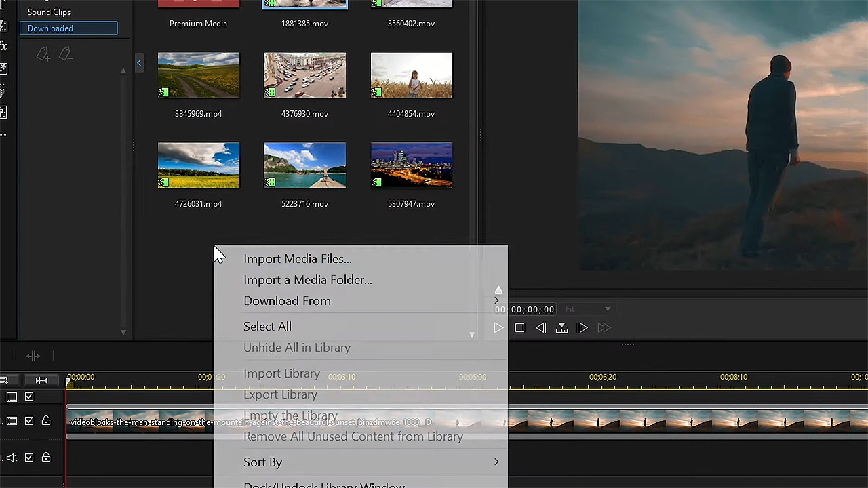The width and height of the screenshot is (868, 488).
Task: Open the Fit preview zoom dropdown
Action: tap(588, 309)
